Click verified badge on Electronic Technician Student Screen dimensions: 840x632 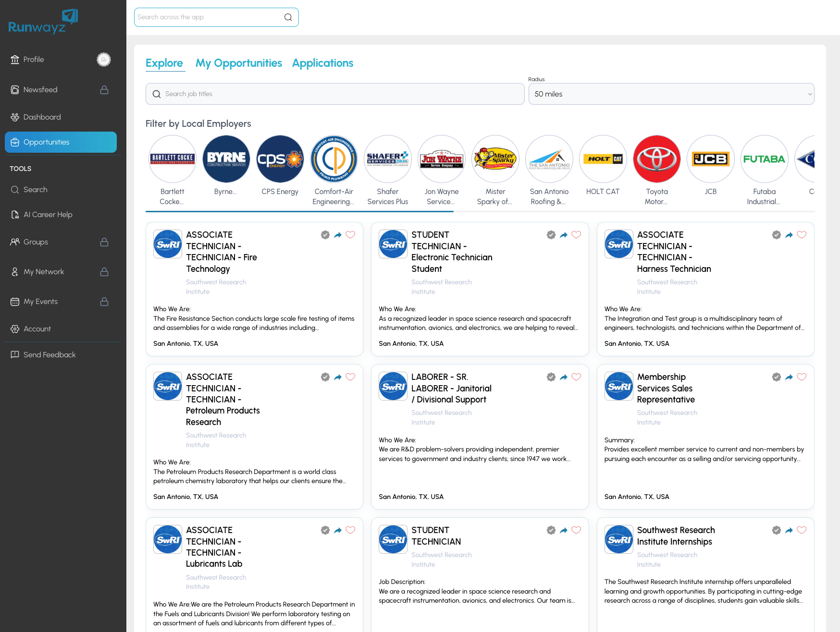(x=551, y=235)
